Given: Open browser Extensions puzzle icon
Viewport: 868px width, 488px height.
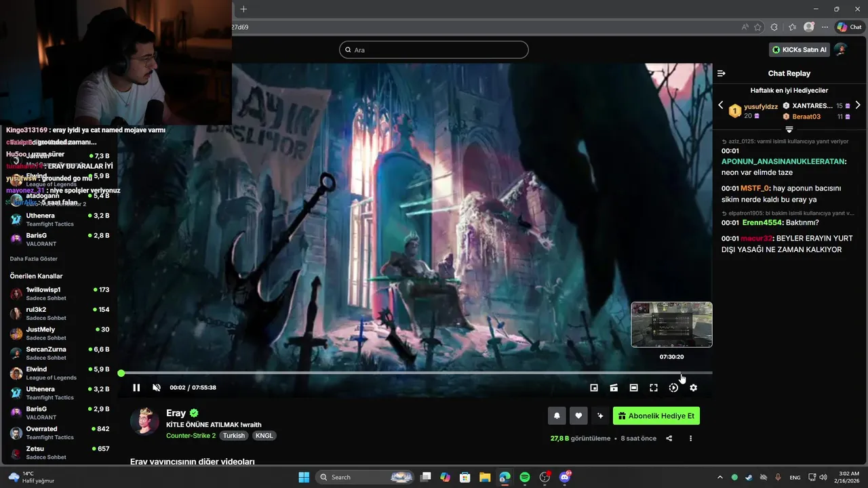Looking at the screenshot, I should pos(774,27).
